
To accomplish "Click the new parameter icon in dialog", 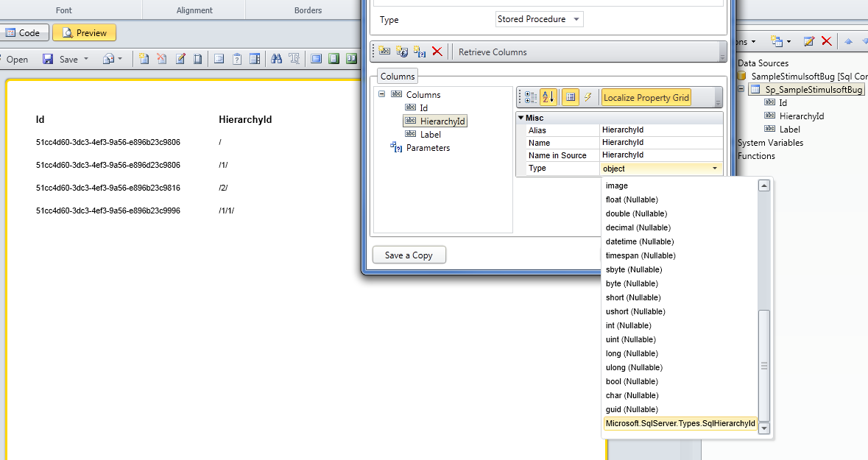I will point(420,52).
